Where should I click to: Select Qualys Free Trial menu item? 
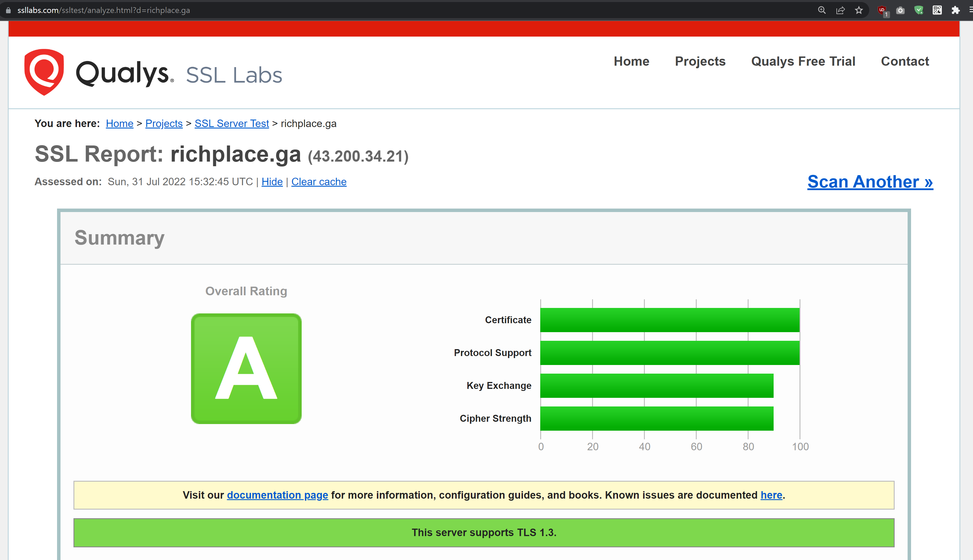[803, 62]
